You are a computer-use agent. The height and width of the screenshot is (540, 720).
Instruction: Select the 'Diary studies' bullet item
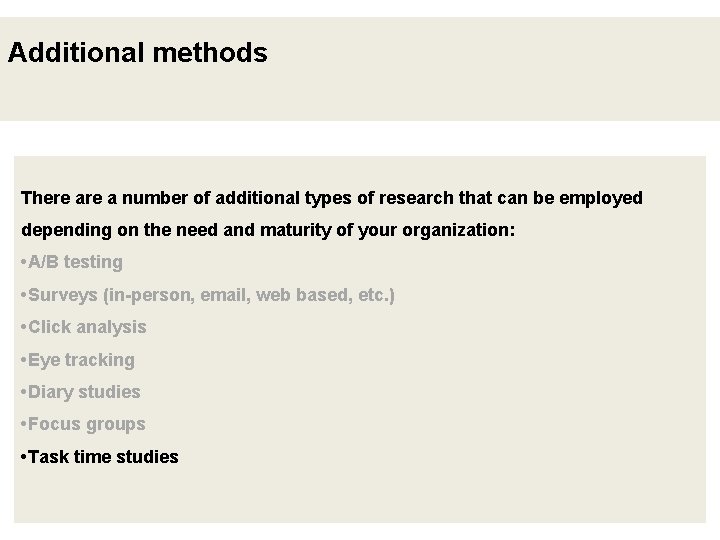[84, 392]
